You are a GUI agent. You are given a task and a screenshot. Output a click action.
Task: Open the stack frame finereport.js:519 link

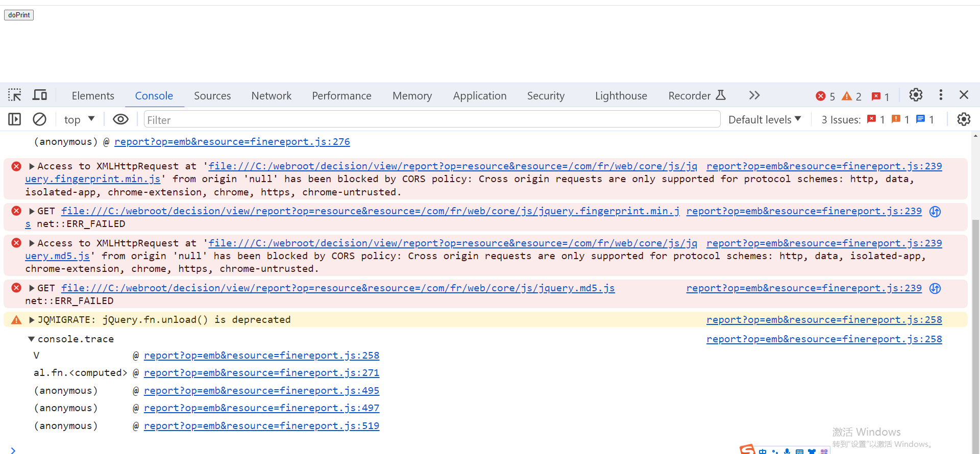point(262,426)
